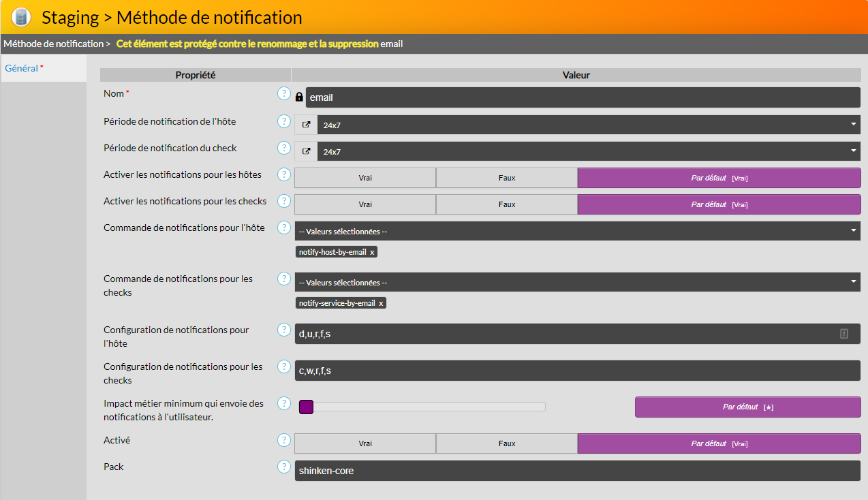Click help icon for Impact métier minimum
The width and height of the screenshot is (868, 500).
[284, 403]
